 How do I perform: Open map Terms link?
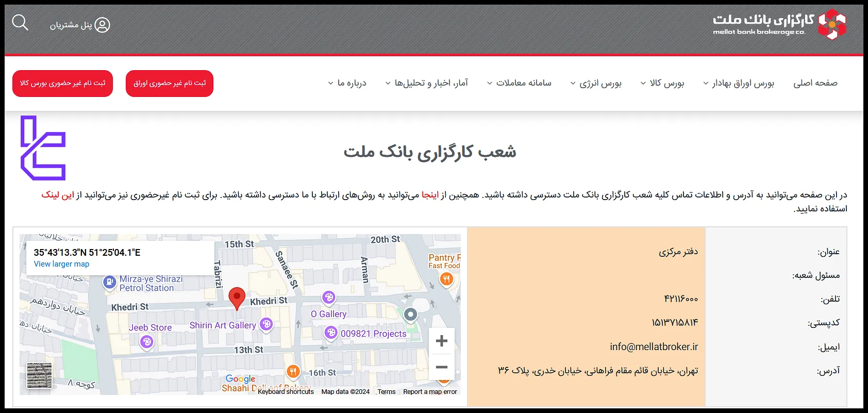[x=387, y=392]
